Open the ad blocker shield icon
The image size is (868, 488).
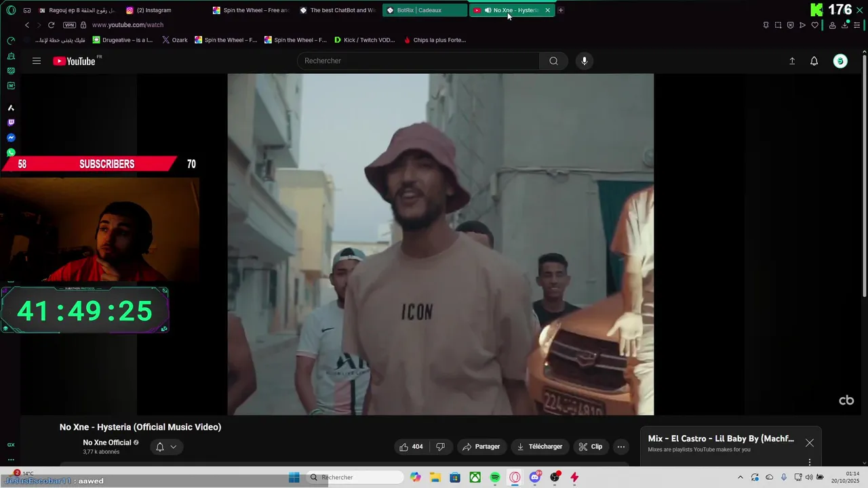pyautogui.click(x=790, y=25)
